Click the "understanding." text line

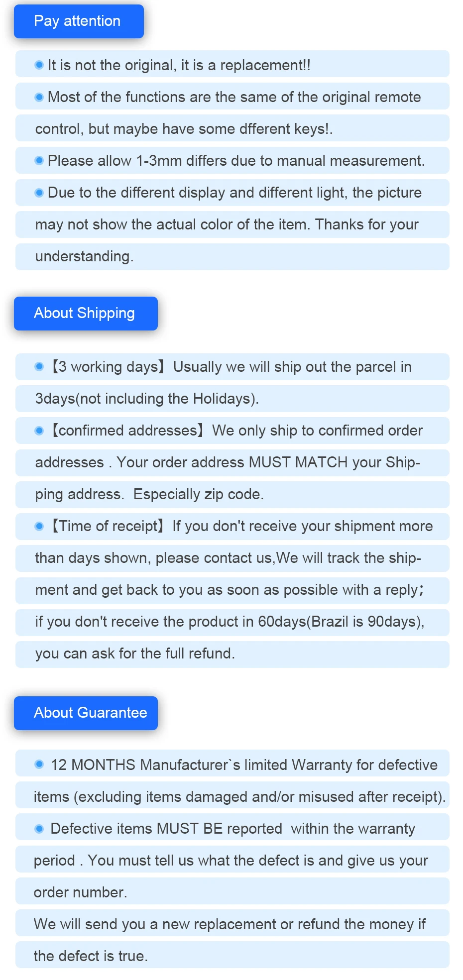pos(84,257)
